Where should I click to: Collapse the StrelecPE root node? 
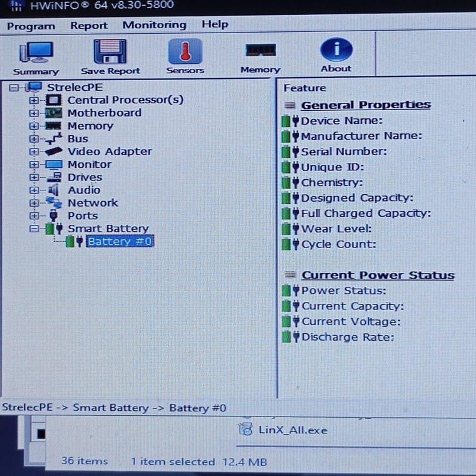(x=14, y=88)
